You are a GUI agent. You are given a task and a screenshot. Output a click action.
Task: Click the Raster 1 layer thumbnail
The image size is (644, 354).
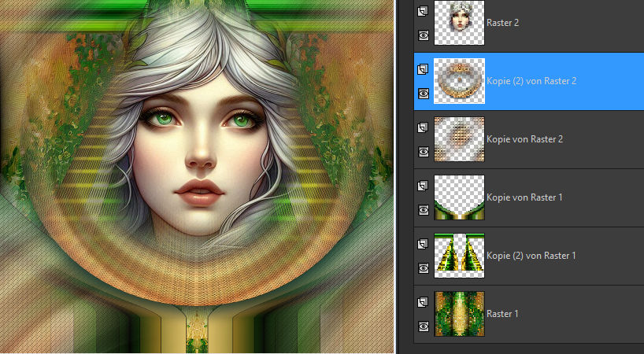(x=459, y=314)
